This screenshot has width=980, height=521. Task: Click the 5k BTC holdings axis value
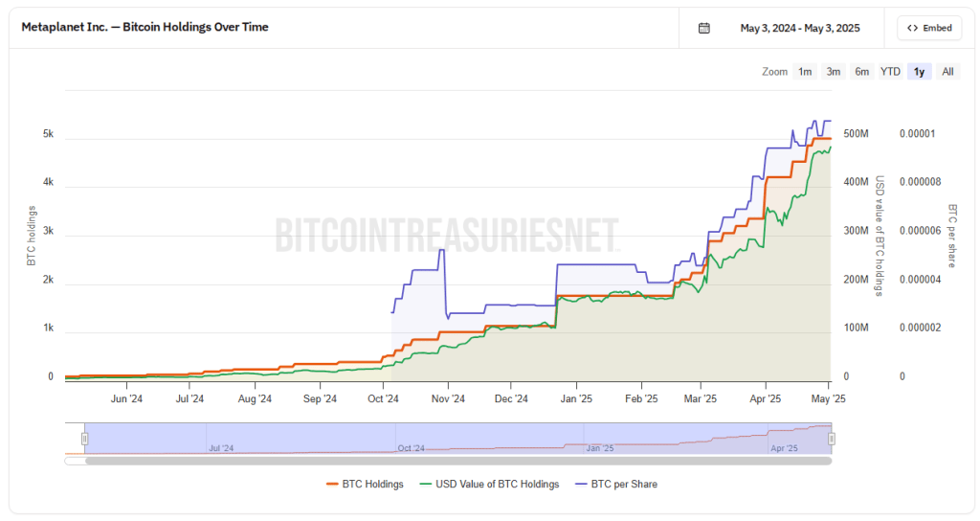[48, 134]
